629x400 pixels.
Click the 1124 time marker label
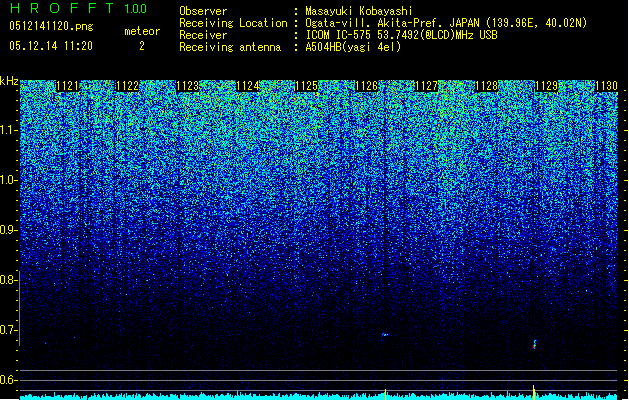(248, 86)
